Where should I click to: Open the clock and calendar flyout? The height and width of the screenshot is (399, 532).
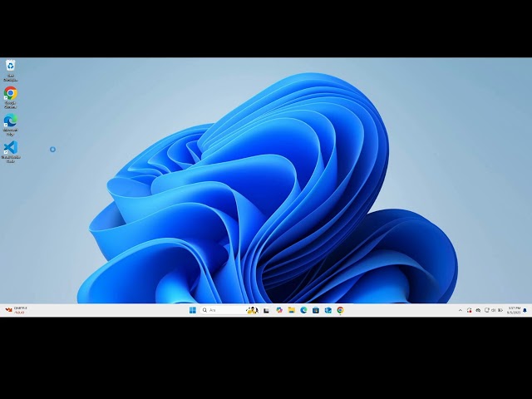tap(514, 310)
